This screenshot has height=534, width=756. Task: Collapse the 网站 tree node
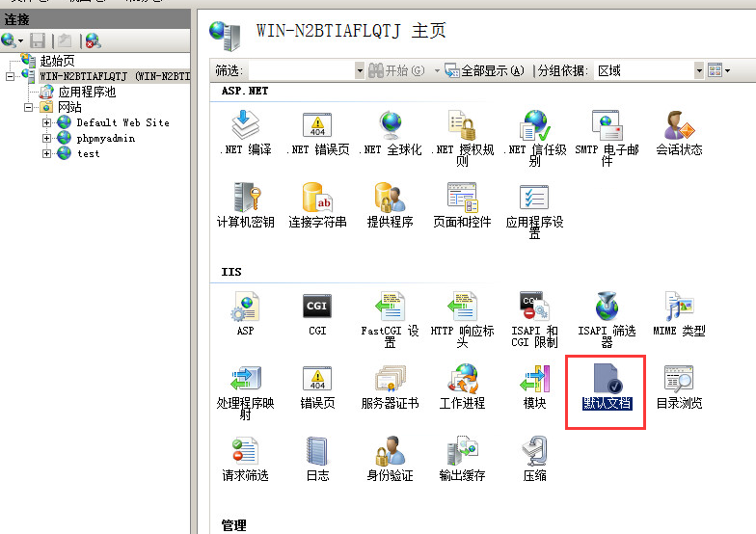(29, 107)
